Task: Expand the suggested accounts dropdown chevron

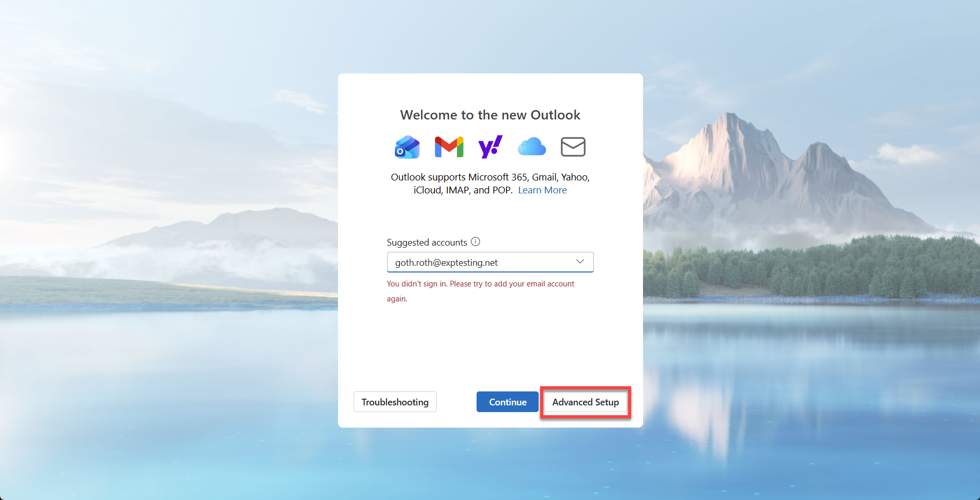Action: click(580, 262)
